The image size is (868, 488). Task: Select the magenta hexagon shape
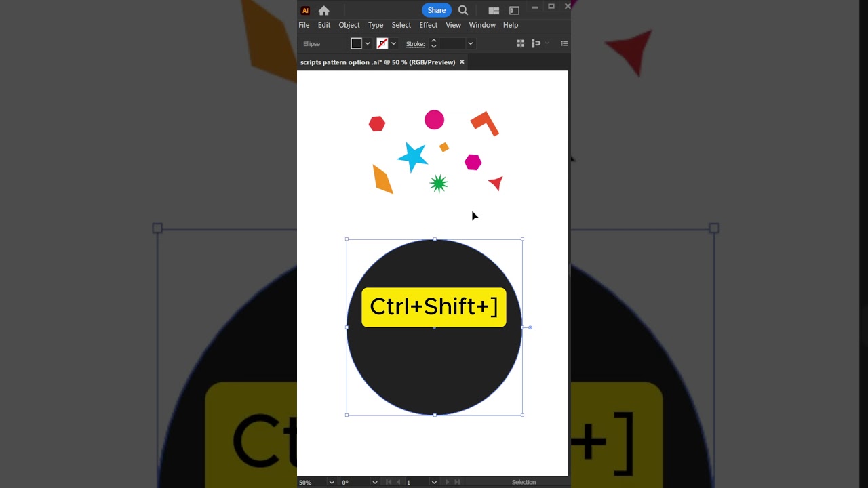click(473, 162)
